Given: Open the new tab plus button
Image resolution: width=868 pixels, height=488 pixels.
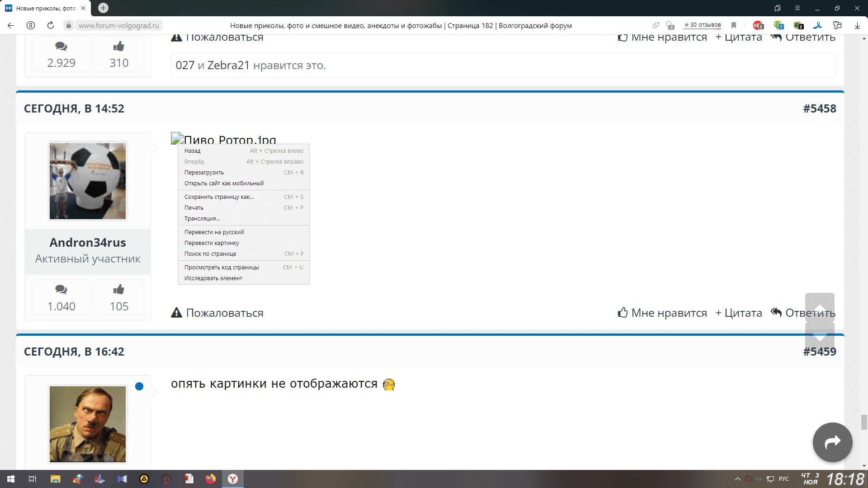Looking at the screenshot, I should click(x=103, y=8).
